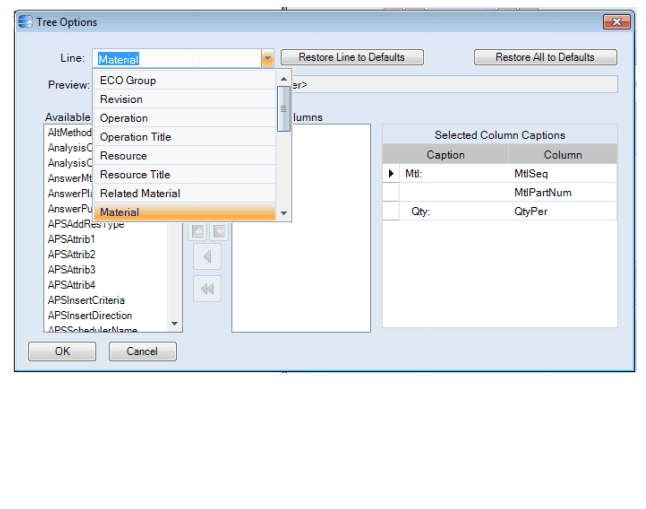Click the MtlPartNum column cell
The width and height of the screenshot is (646, 509).
[563, 192]
